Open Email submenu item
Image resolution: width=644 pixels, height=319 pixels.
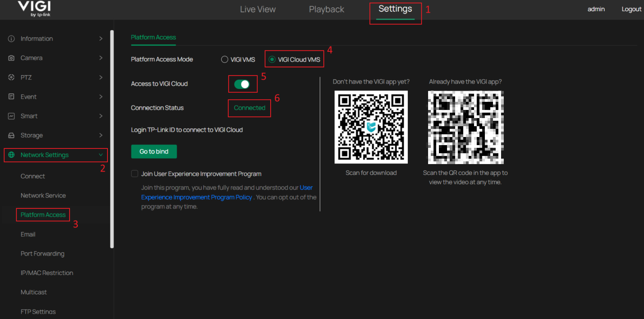(x=28, y=234)
